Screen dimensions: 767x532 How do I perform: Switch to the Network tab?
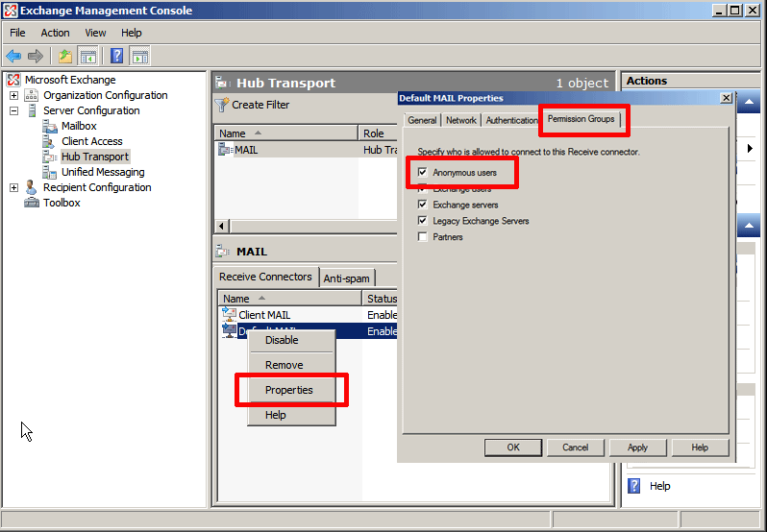click(461, 120)
